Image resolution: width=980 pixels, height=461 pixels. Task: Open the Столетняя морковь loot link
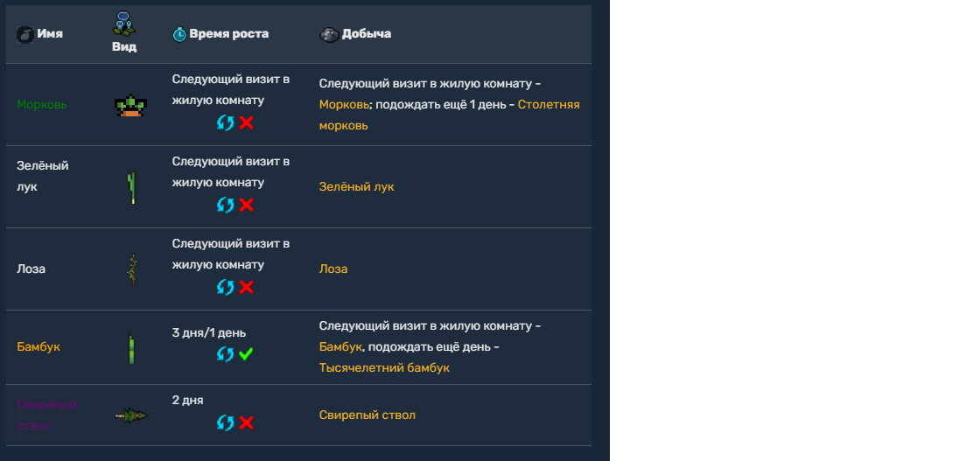pos(549,105)
